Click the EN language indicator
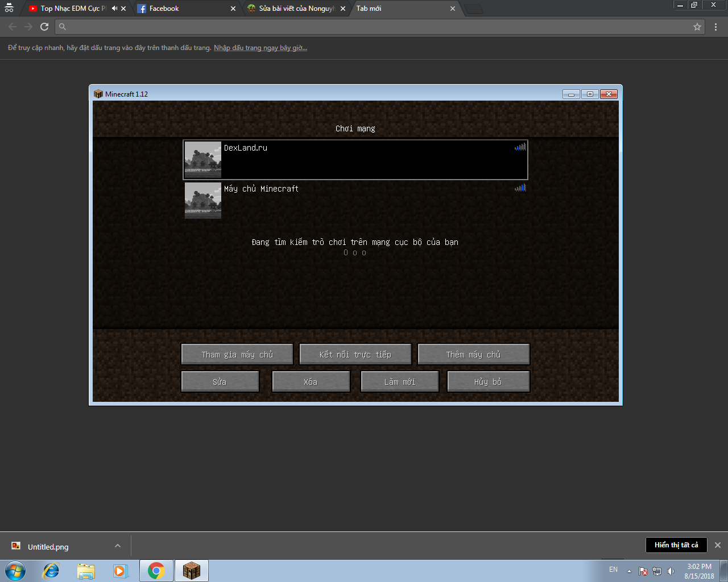The image size is (728, 582). [x=613, y=569]
